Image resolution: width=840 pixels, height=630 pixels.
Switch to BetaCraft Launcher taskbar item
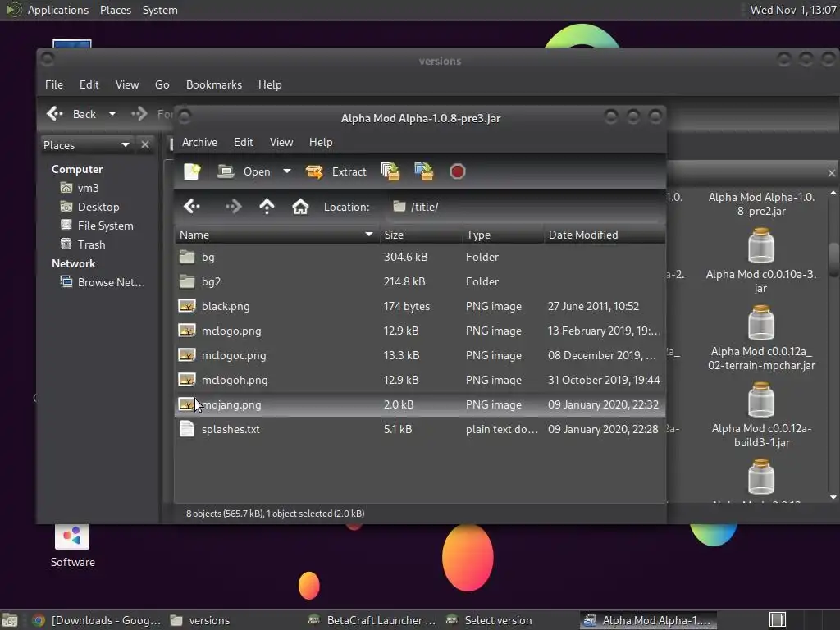[372, 620]
